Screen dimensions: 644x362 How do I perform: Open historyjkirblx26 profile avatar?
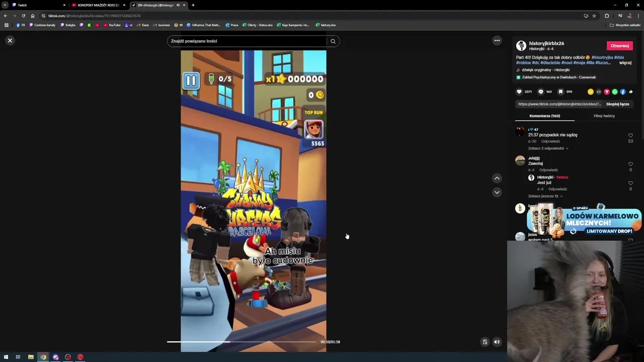pos(521,46)
